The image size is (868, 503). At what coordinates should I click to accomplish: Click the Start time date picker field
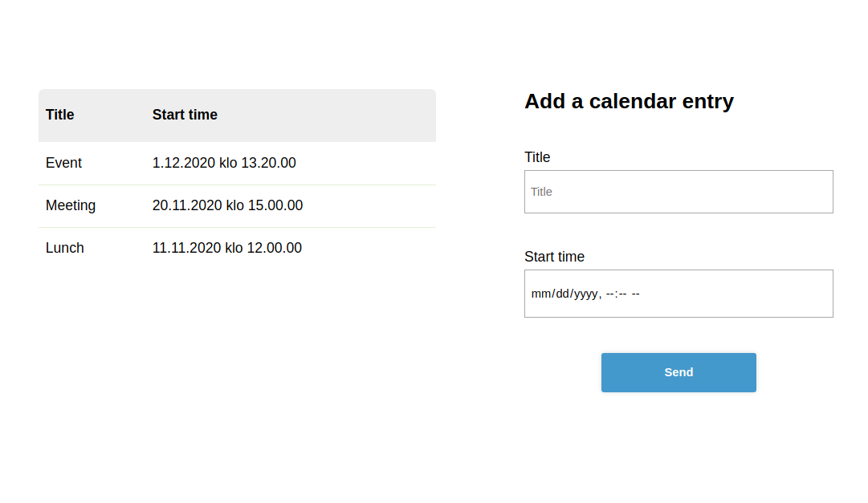click(x=723, y=294)
